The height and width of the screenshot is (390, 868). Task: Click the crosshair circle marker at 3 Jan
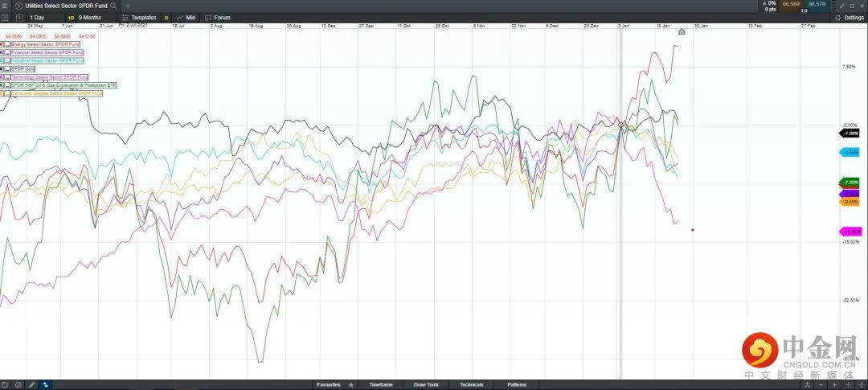pyautogui.click(x=621, y=125)
